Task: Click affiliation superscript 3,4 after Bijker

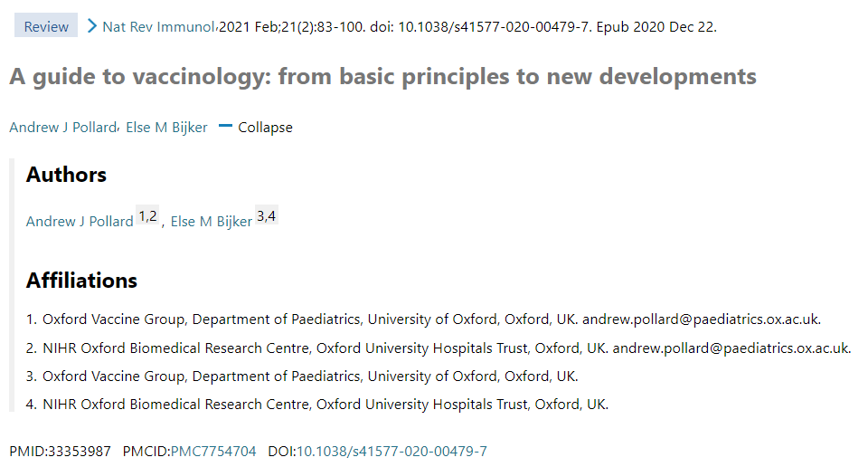Action: click(x=266, y=214)
